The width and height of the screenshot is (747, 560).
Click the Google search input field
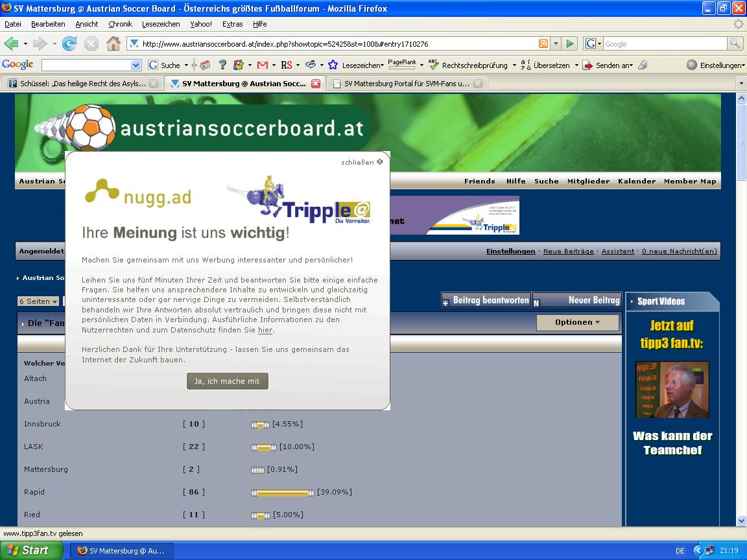[665, 44]
